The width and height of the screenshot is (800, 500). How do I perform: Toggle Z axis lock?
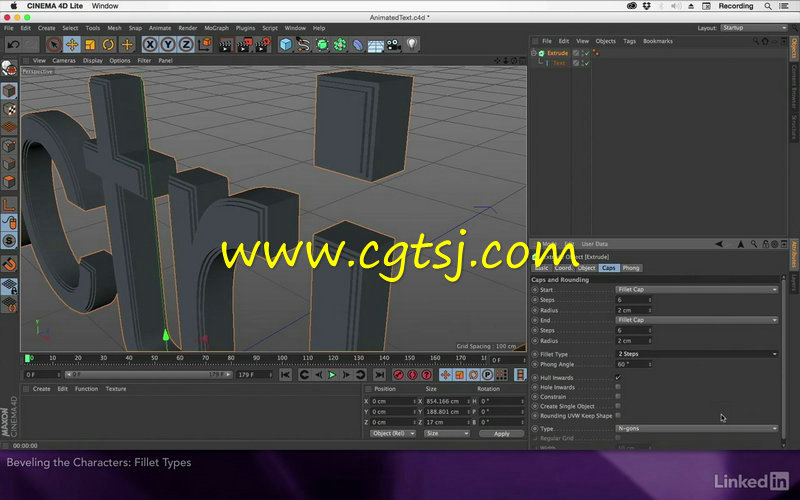point(186,44)
